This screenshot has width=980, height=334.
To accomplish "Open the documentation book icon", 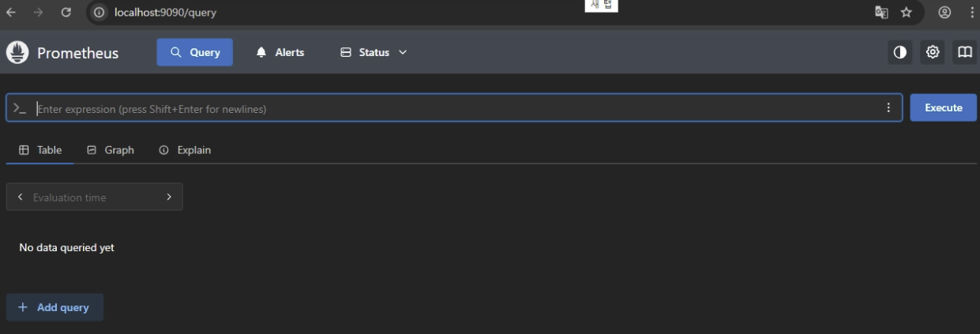I will [x=964, y=52].
